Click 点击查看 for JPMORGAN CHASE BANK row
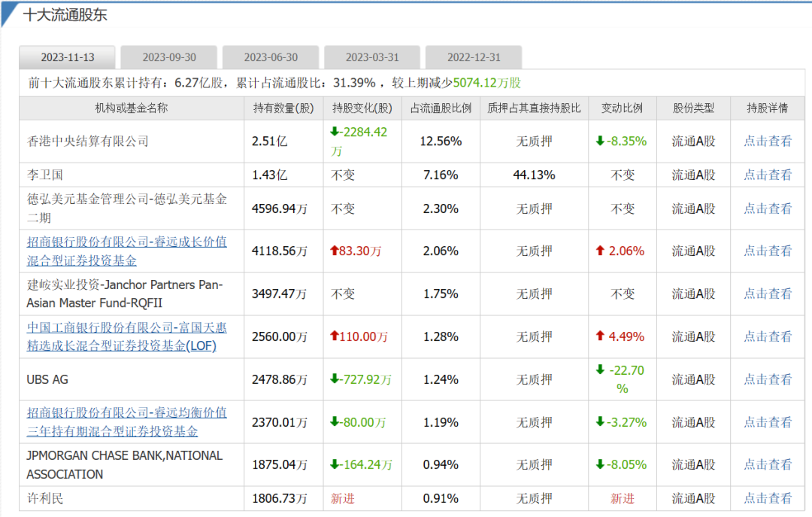812x517 pixels. [768, 464]
